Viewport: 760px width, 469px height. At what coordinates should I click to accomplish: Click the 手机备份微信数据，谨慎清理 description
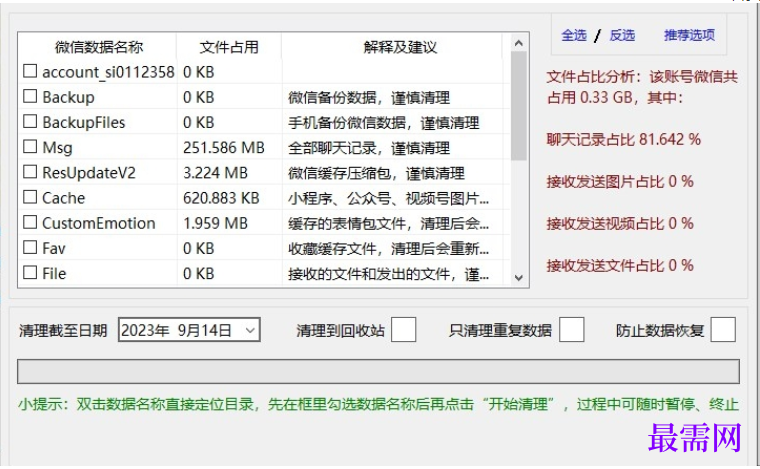(x=383, y=123)
